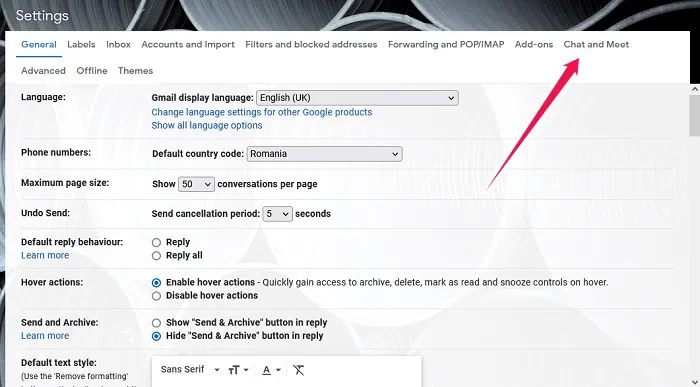Open Filters and blocked addresses tab

tap(311, 45)
